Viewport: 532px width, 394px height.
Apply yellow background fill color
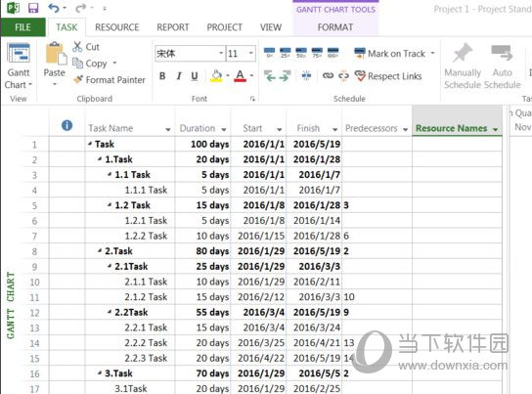click(216, 76)
